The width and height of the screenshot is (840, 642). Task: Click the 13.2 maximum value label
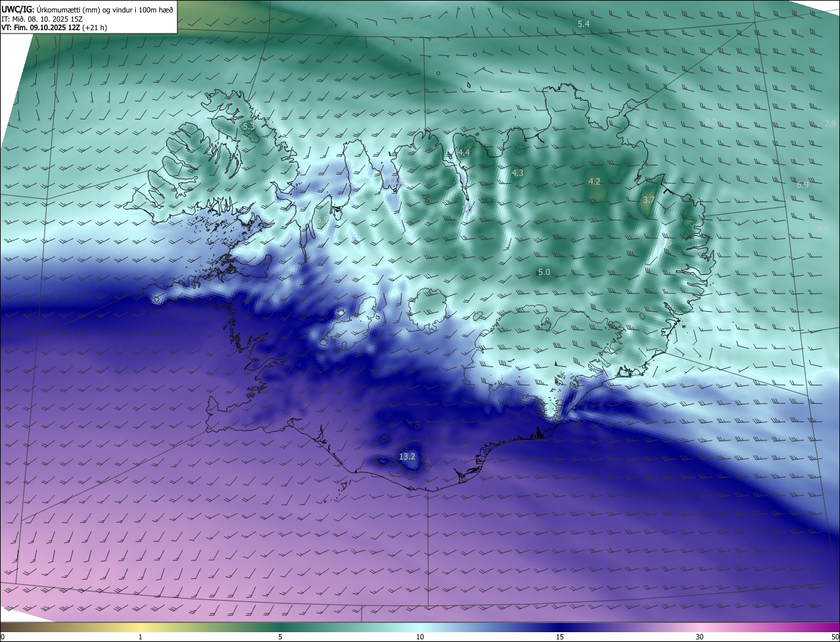click(407, 456)
